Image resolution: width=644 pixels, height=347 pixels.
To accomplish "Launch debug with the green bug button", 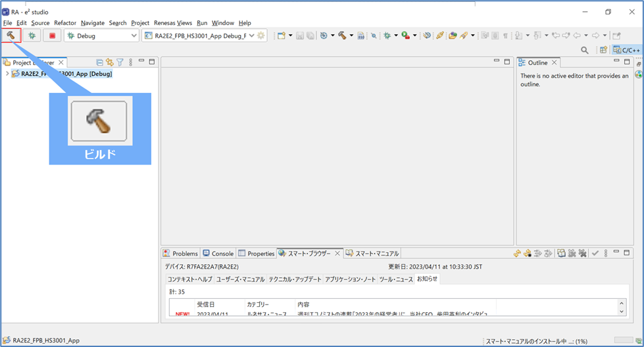I will [32, 36].
